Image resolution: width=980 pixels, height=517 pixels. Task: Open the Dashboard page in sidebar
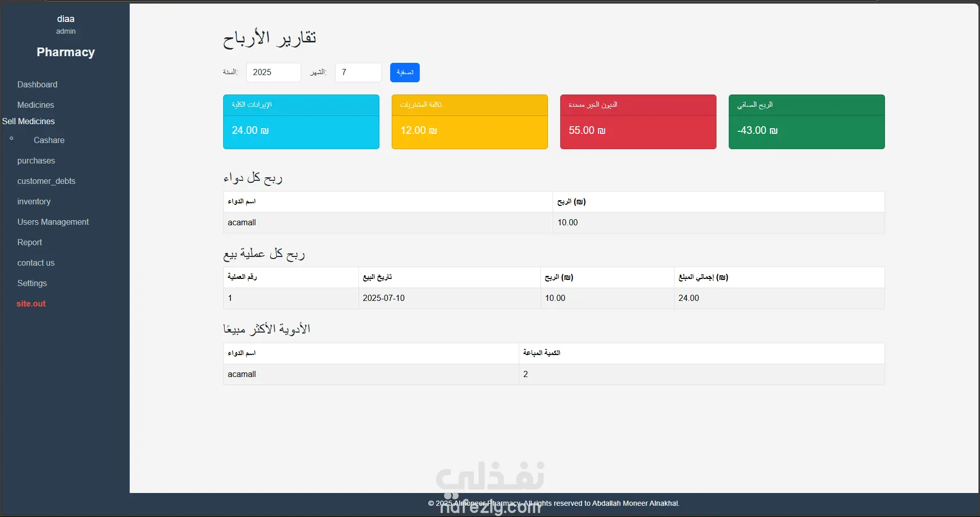tap(37, 84)
